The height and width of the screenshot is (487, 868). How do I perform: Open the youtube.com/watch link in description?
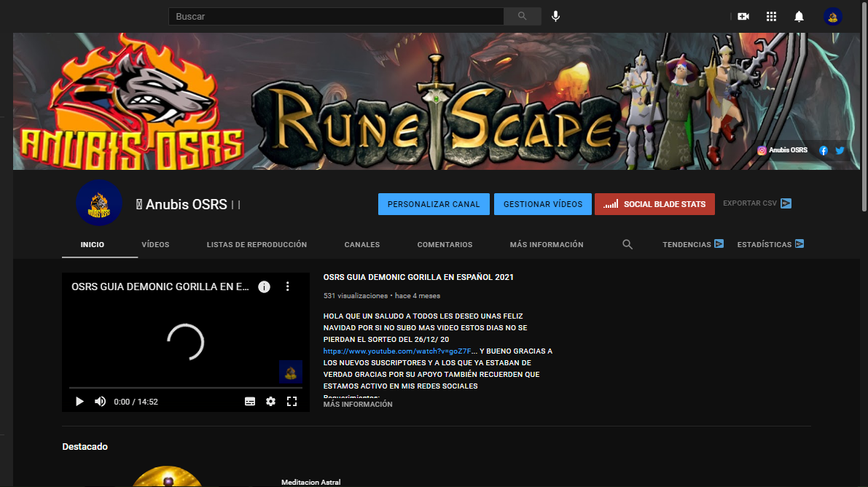click(x=397, y=351)
